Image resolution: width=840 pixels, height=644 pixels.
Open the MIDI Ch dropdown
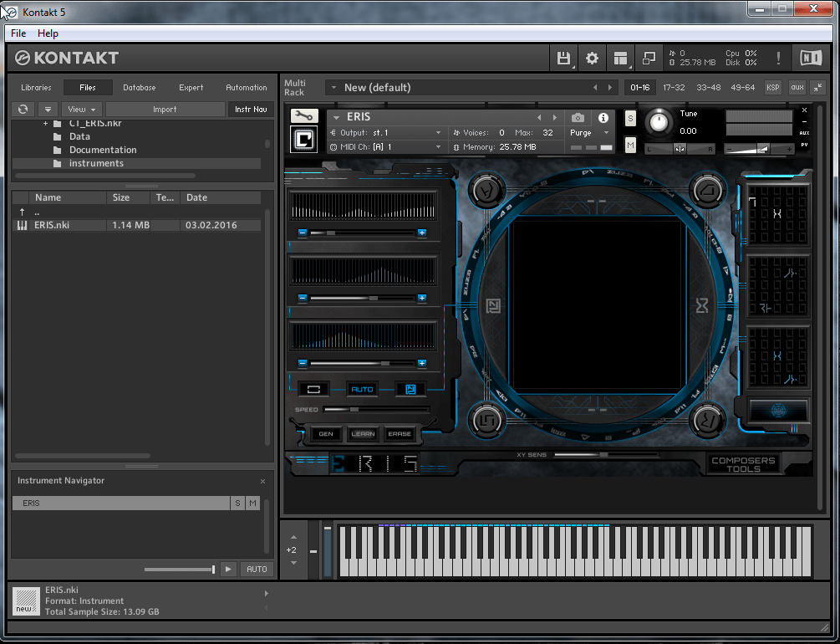[x=385, y=147]
